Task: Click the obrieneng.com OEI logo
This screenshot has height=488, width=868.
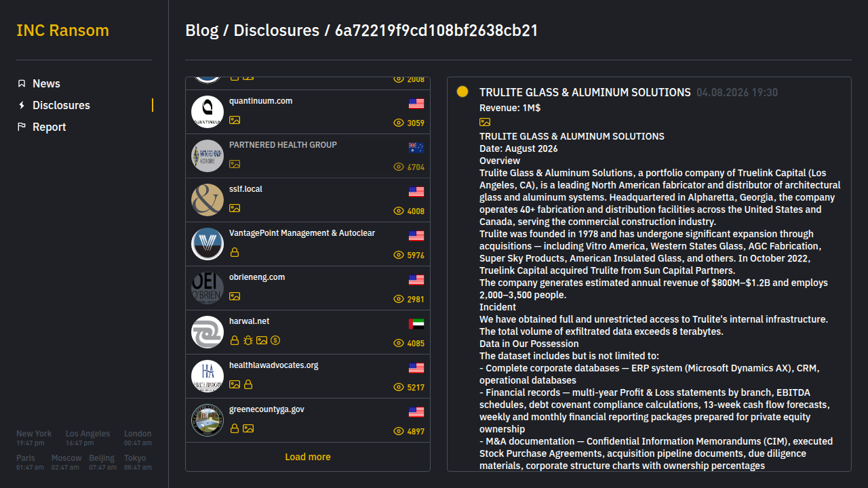Action: pyautogui.click(x=208, y=288)
